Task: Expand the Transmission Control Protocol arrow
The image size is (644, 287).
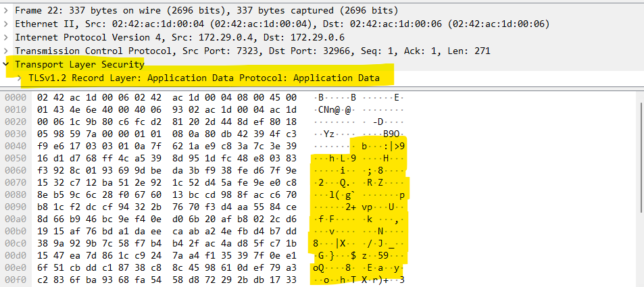Action: pyautogui.click(x=7, y=51)
